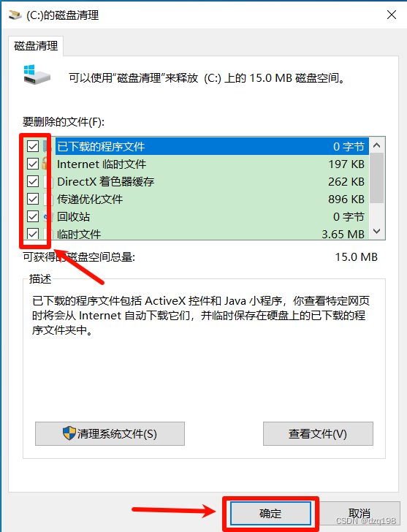Click the file icon beside 传递优化文件
Screen dimensions: 407x532
[x=48, y=199]
